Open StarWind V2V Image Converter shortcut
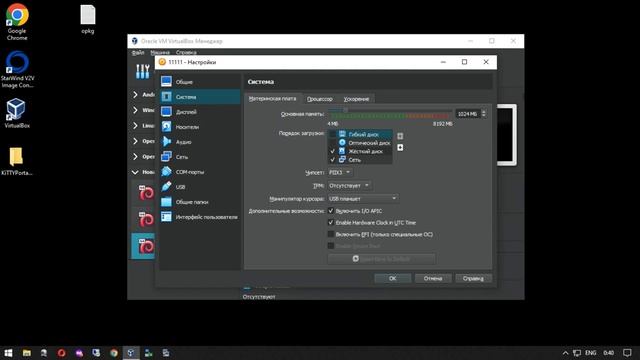 click(x=17, y=69)
